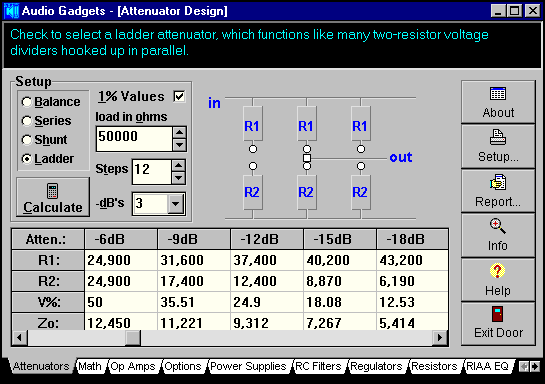The height and width of the screenshot is (384, 545).
Task: Click V% cell value 12.53
Action: (x=412, y=302)
